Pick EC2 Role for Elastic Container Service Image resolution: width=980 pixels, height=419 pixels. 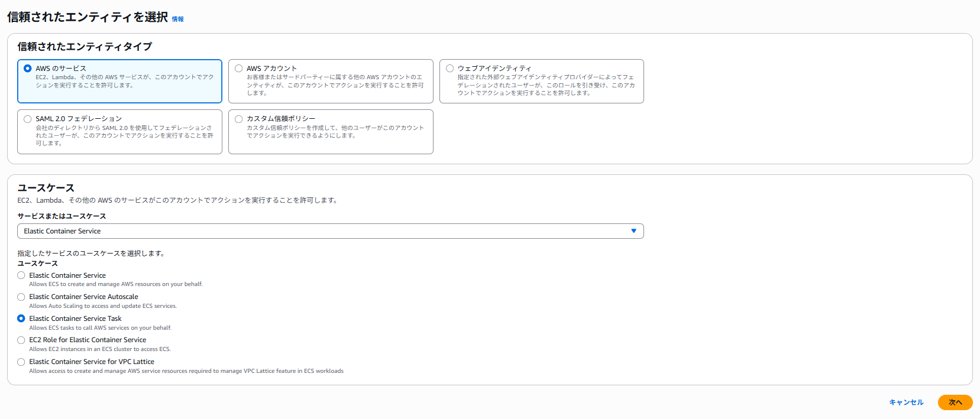tap(21, 340)
